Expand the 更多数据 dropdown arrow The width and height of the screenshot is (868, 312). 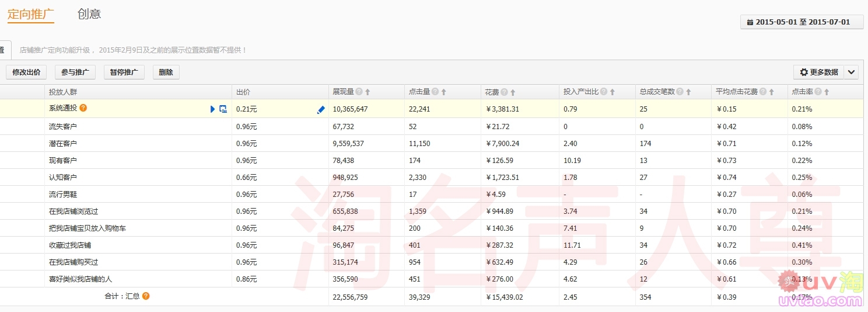851,72
